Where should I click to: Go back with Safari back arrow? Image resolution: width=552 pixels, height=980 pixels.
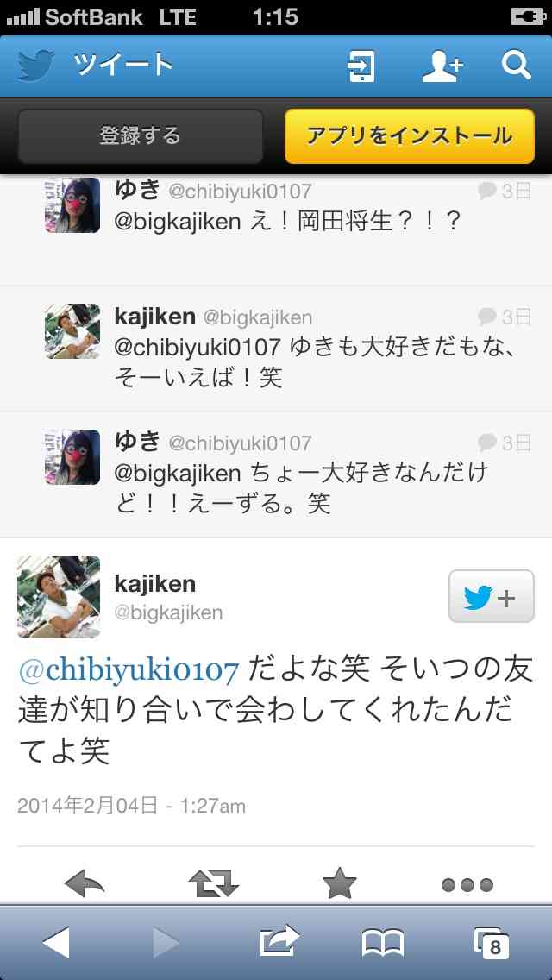[x=56, y=942]
